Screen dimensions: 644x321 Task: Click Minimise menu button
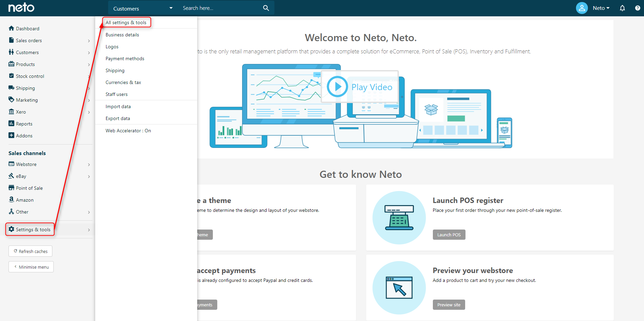[31, 267]
